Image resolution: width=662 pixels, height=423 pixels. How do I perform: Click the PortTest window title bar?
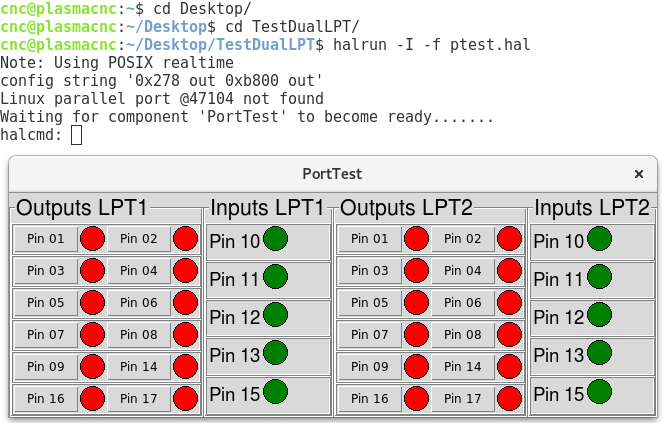pos(333,174)
